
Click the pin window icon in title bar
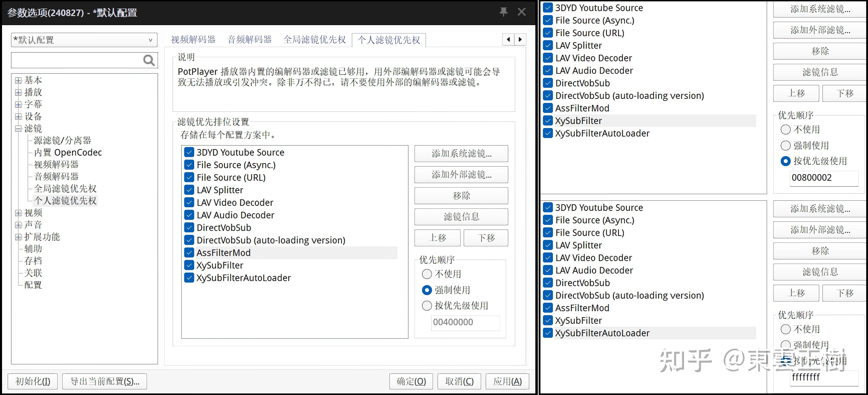(x=503, y=12)
